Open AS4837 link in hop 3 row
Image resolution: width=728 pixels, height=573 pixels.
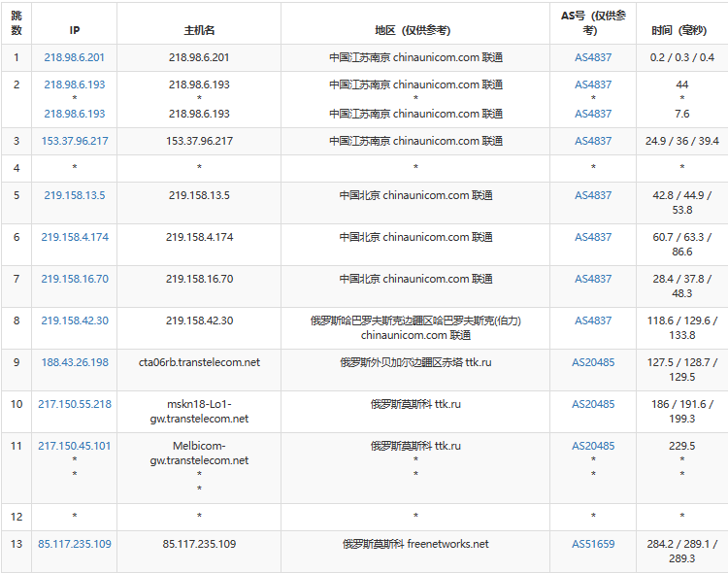point(593,141)
